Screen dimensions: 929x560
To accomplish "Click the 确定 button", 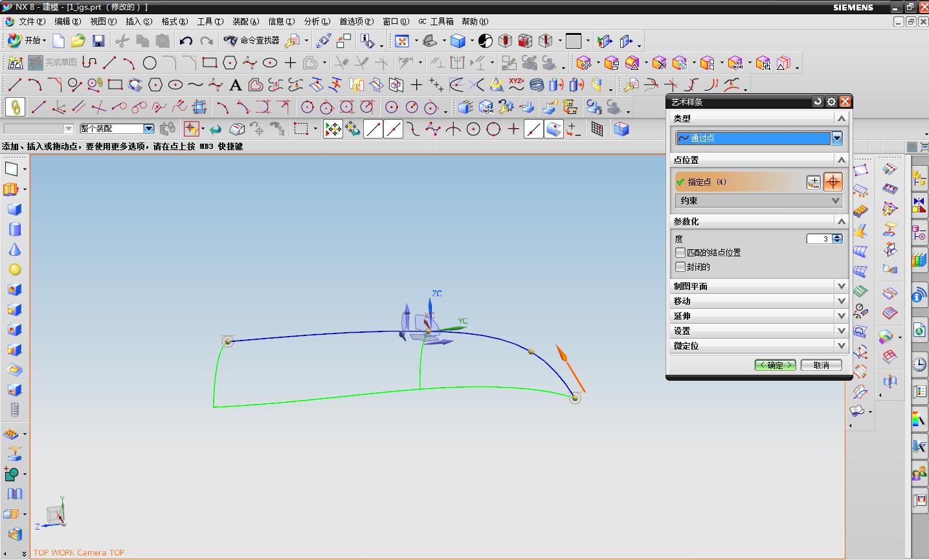I will pos(775,365).
